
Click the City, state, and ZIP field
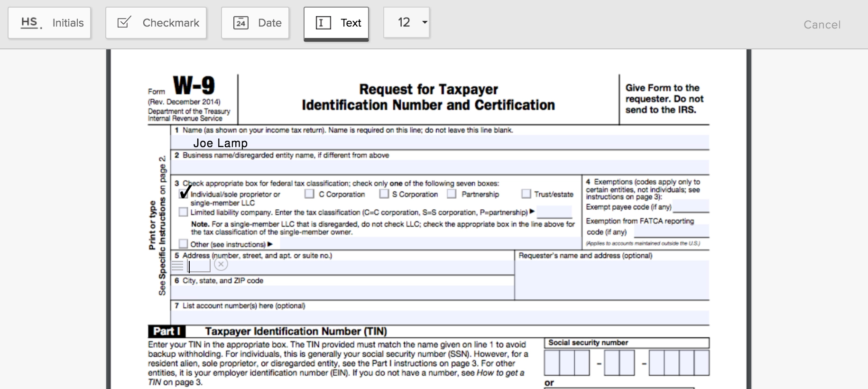click(x=342, y=292)
